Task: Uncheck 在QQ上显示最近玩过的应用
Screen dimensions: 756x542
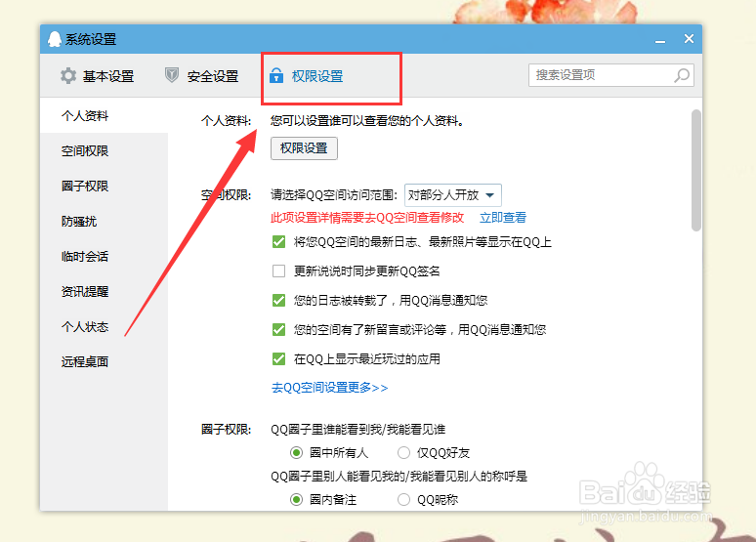Action: click(278, 358)
